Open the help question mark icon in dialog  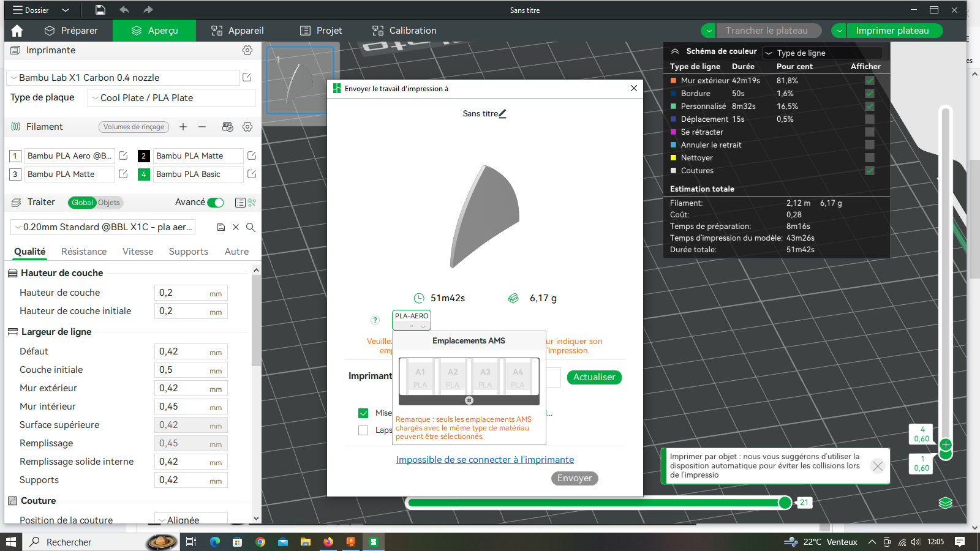375,320
